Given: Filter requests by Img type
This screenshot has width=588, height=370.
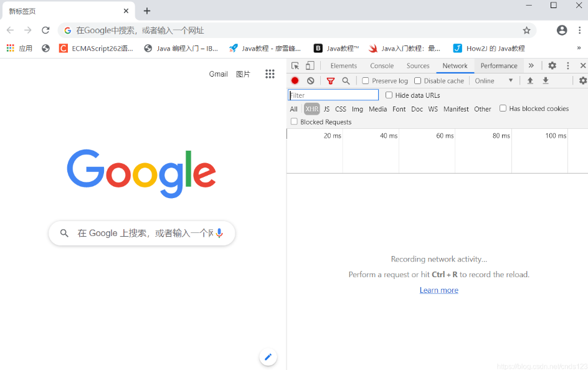Looking at the screenshot, I should tap(358, 109).
